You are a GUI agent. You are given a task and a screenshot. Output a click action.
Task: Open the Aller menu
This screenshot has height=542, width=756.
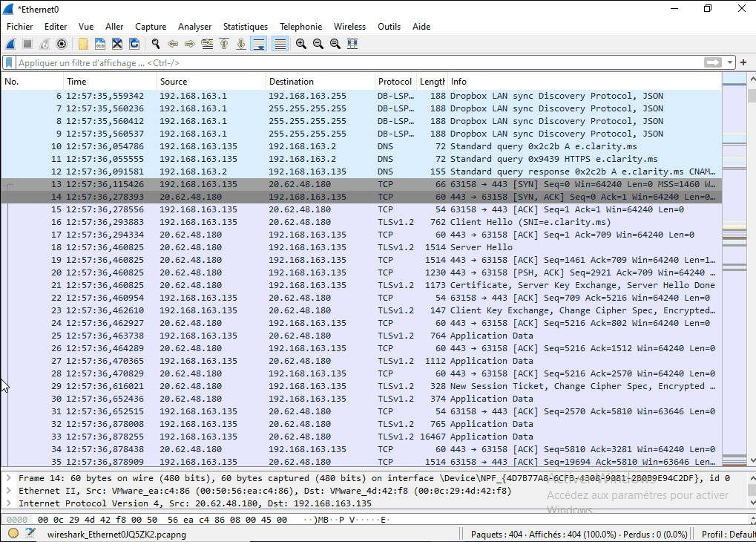(x=114, y=27)
